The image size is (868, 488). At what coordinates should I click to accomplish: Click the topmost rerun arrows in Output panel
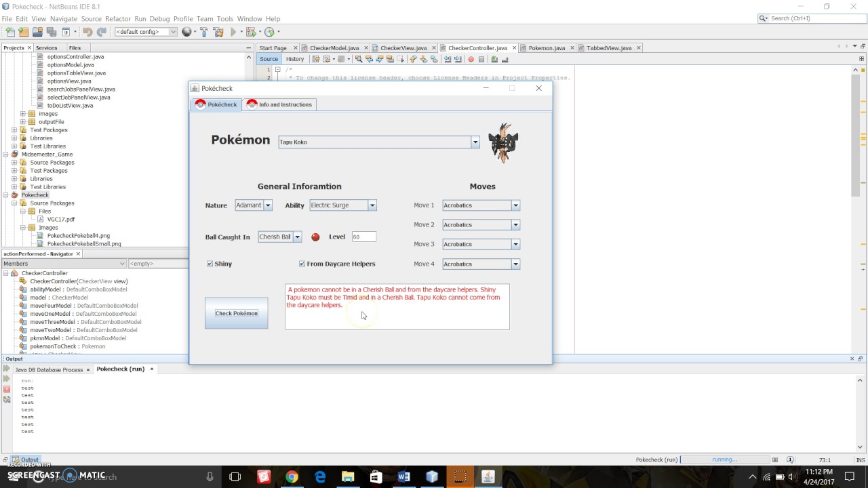pos(7,369)
